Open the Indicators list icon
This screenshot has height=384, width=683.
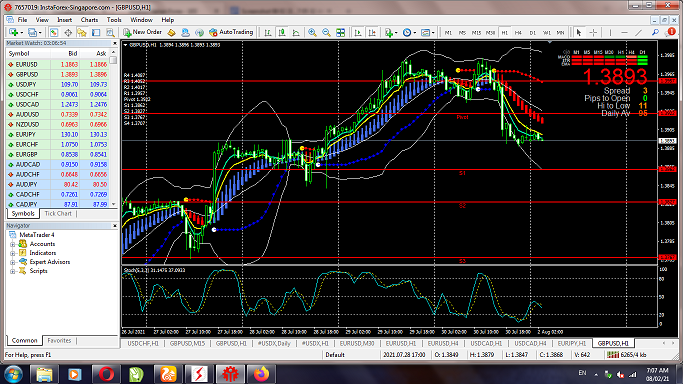click(x=388, y=32)
